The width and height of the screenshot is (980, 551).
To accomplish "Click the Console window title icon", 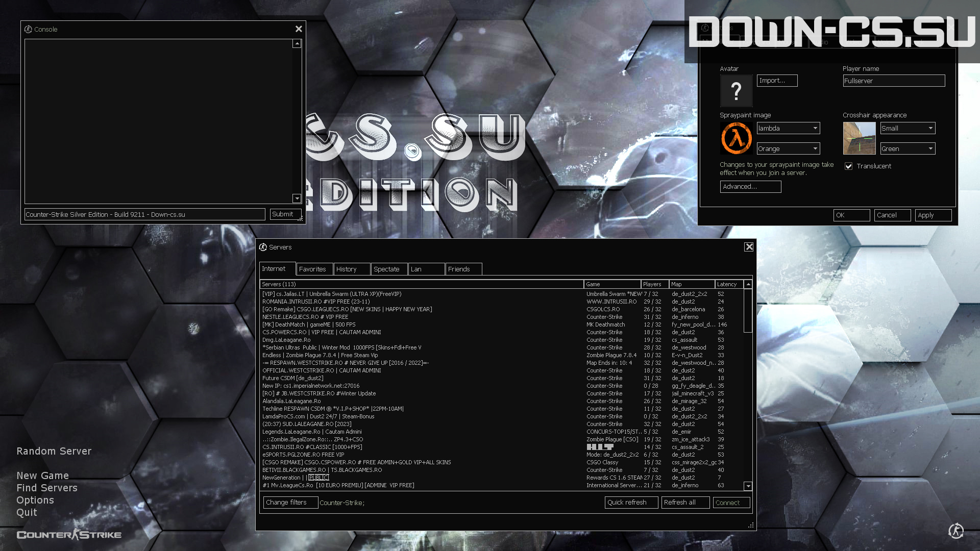I will coord(28,29).
